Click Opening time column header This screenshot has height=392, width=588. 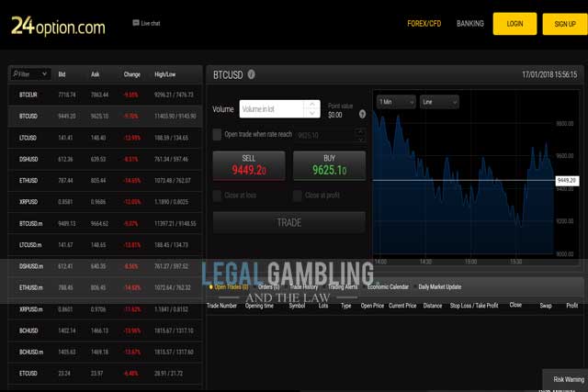coord(259,306)
